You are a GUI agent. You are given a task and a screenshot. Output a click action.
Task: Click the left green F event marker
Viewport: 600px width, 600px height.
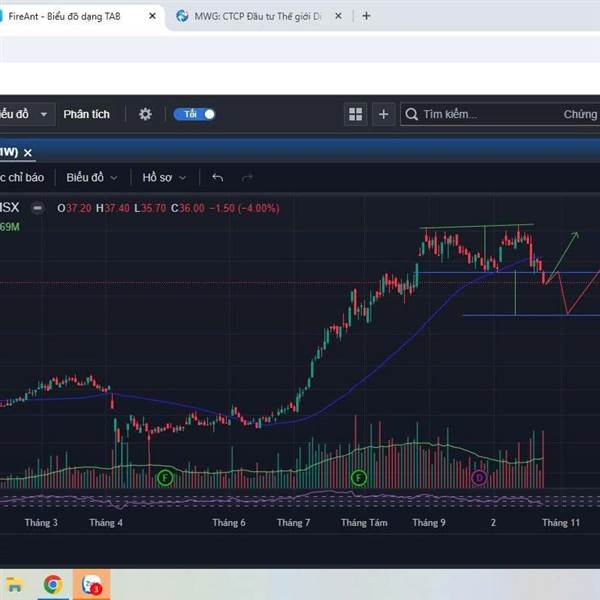click(x=165, y=478)
